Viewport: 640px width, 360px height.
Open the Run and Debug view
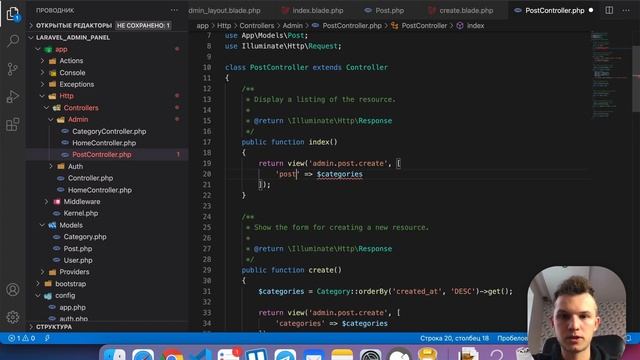click(x=13, y=97)
